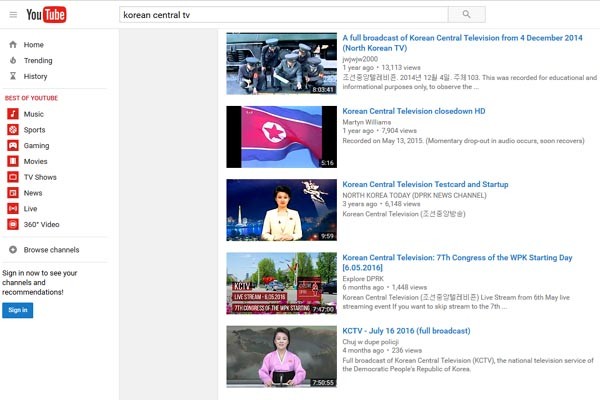Click '4 months ago • 236 views' text
The image size is (600, 400).
tap(382, 350)
